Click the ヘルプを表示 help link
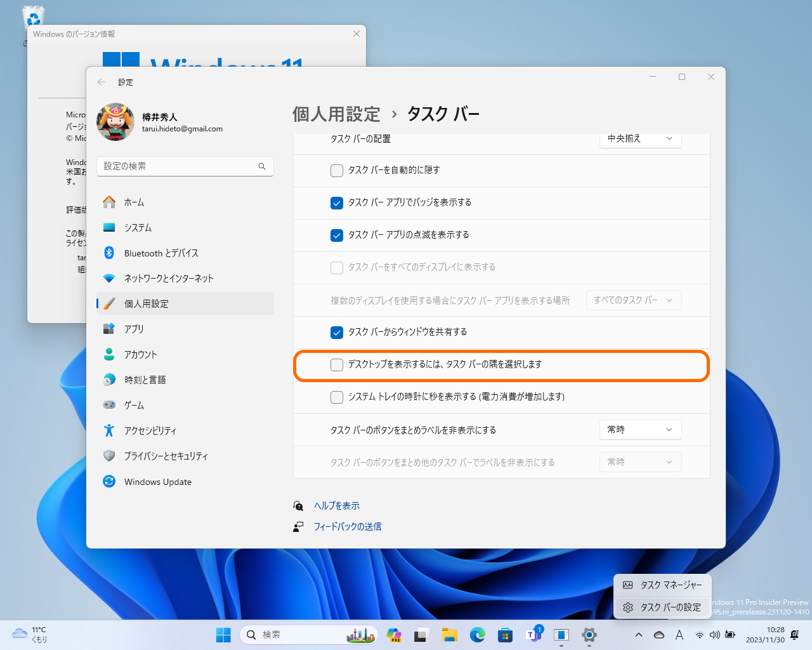Screen dimensions: 812x650 [x=336, y=505]
